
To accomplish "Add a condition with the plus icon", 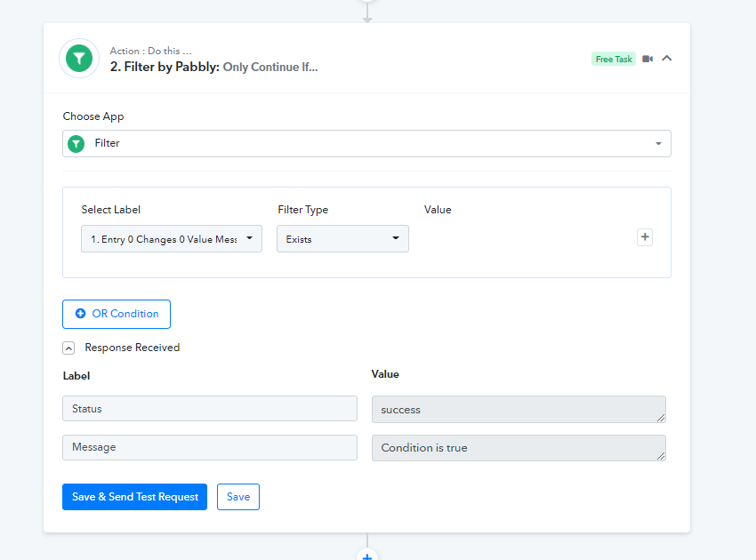I will point(645,237).
